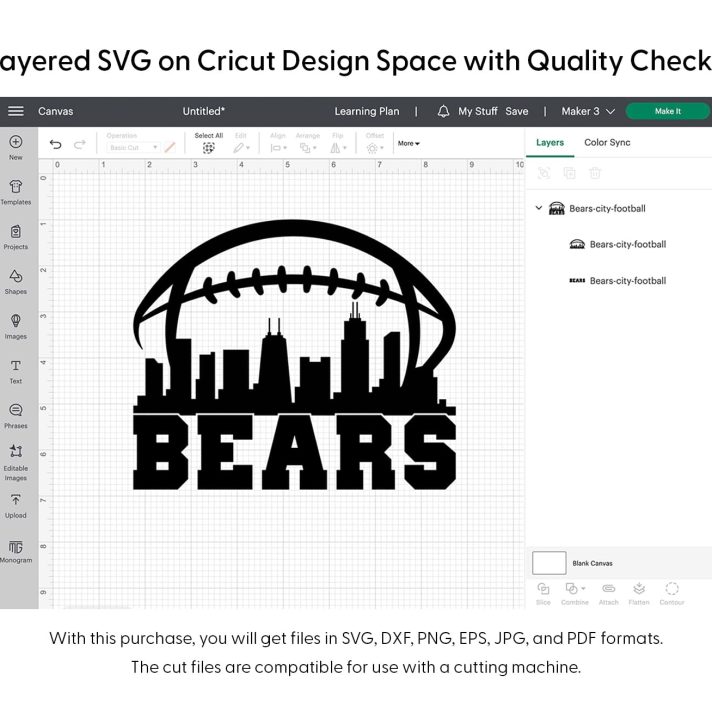
Task: Click the football skyline graphic on canvas
Action: [294, 317]
